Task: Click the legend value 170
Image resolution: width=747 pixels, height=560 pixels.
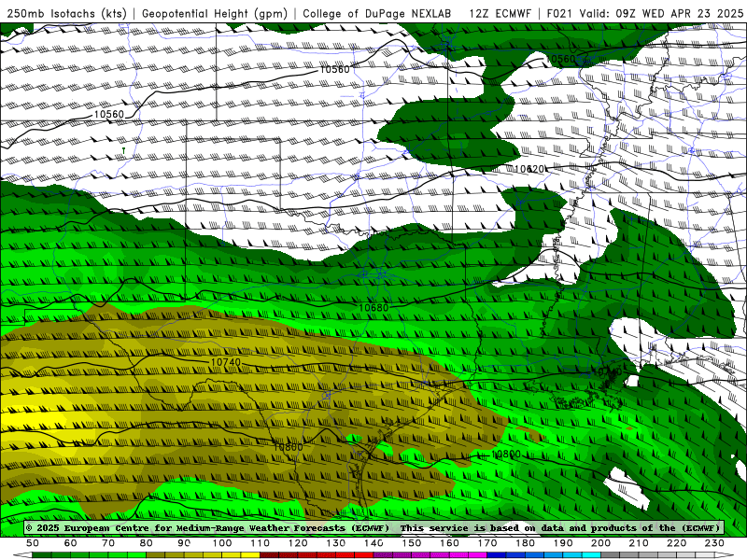Action: (487, 543)
